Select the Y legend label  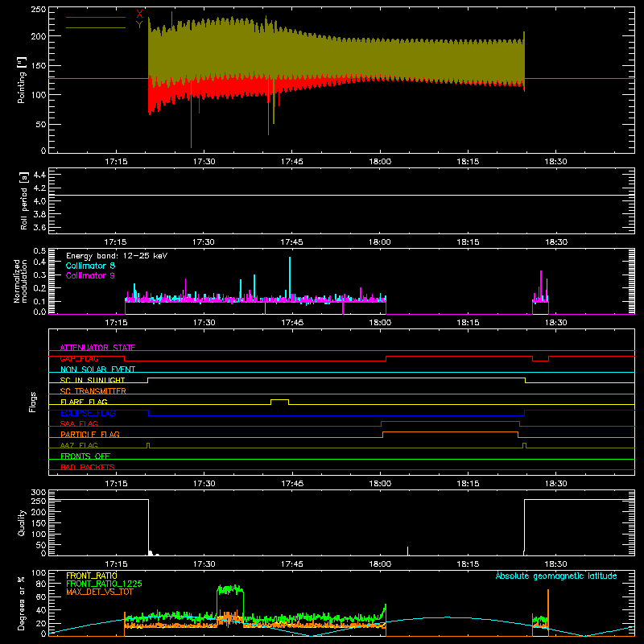(x=139, y=25)
